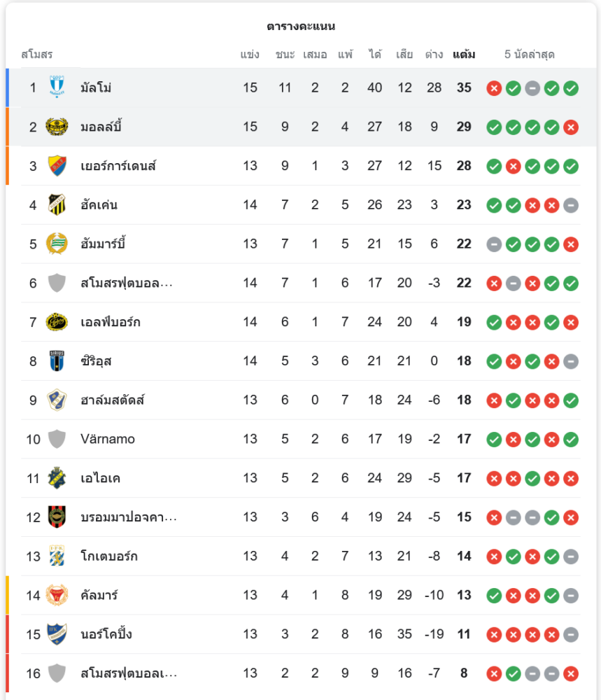Click the Häcken club badge
The width and height of the screenshot is (601, 700).
(57, 205)
